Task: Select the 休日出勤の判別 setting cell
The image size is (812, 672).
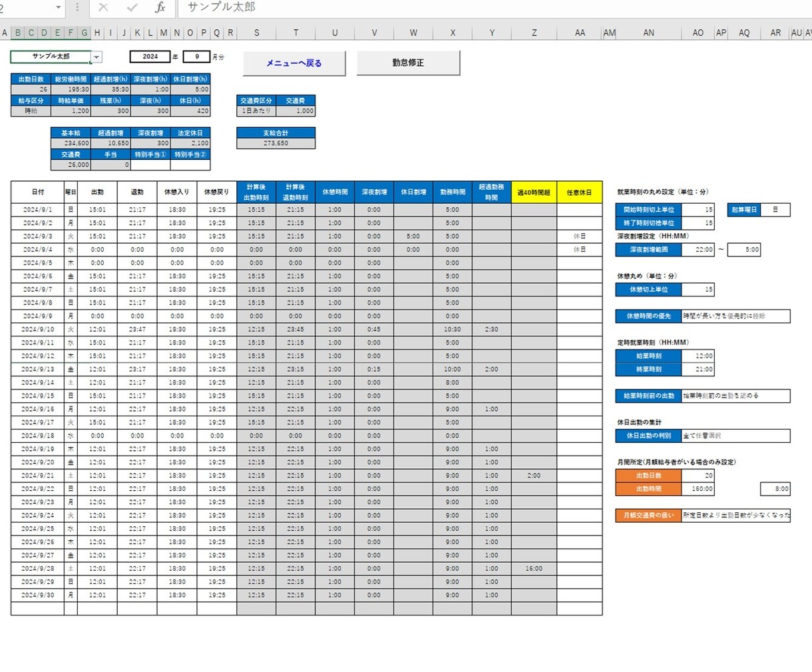Action: pyautogui.click(x=736, y=436)
